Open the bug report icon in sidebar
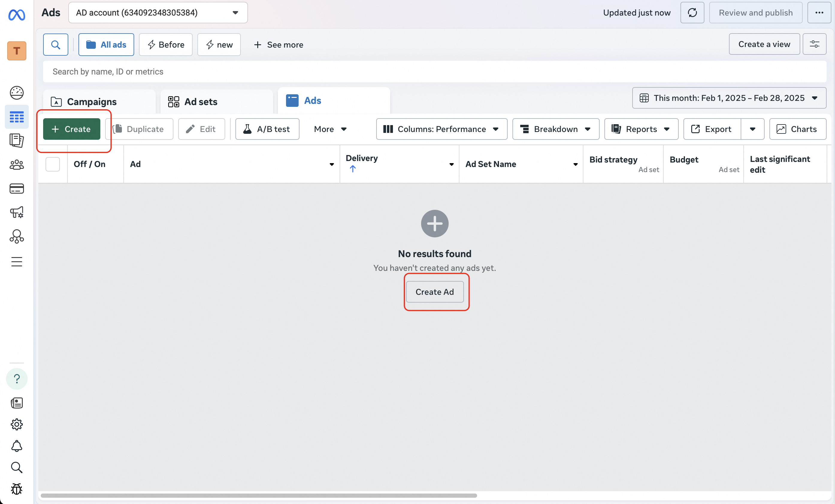 click(x=16, y=489)
